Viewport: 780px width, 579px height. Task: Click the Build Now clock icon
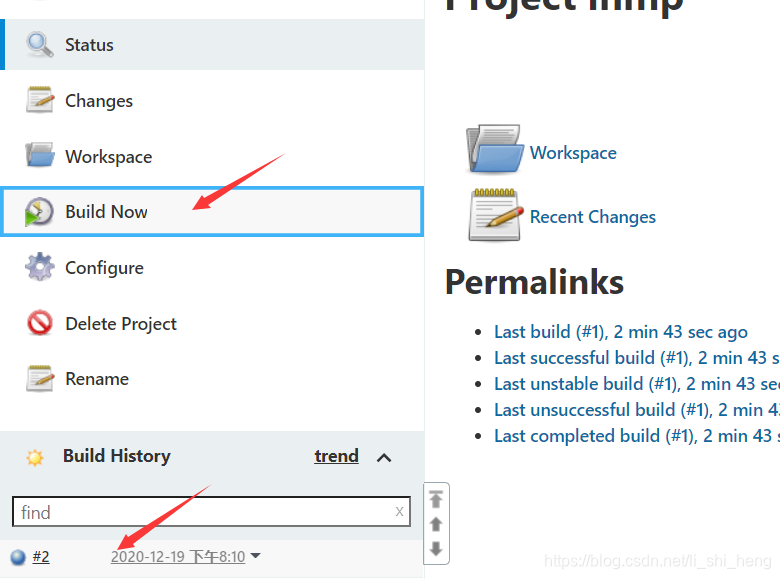coord(39,211)
